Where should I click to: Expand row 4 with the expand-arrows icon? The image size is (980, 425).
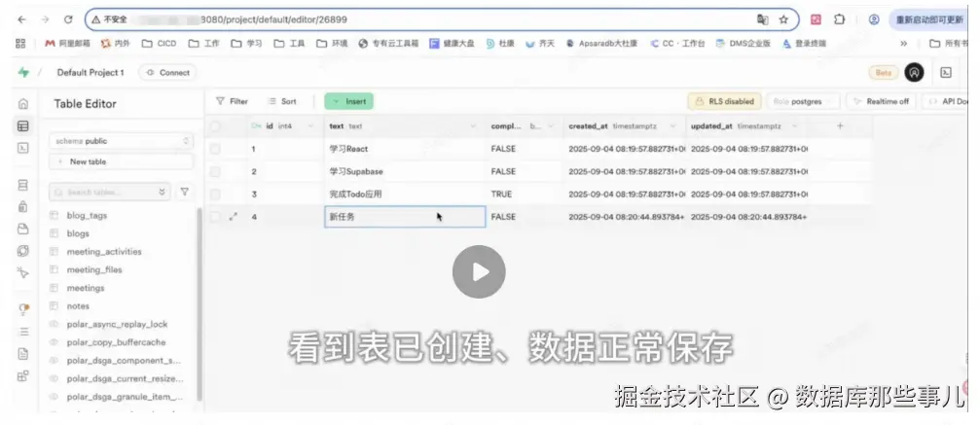click(x=234, y=217)
